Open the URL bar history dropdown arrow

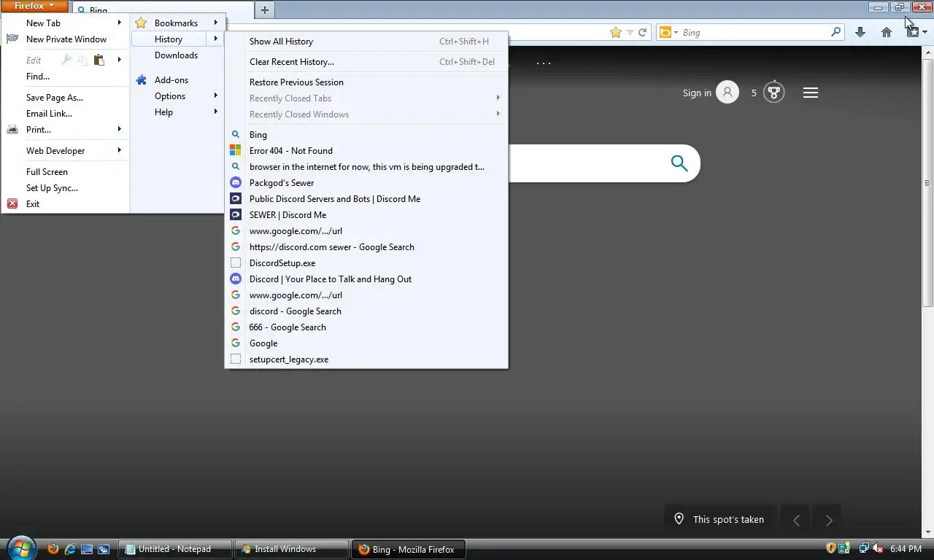pyautogui.click(x=630, y=32)
